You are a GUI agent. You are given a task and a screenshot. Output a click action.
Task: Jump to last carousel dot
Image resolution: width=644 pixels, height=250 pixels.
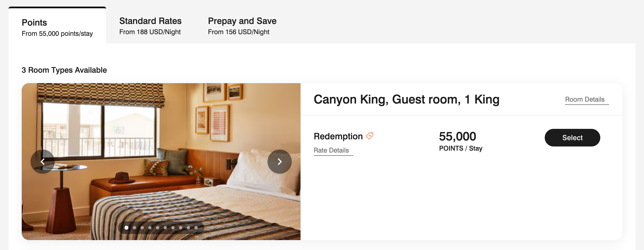click(196, 228)
